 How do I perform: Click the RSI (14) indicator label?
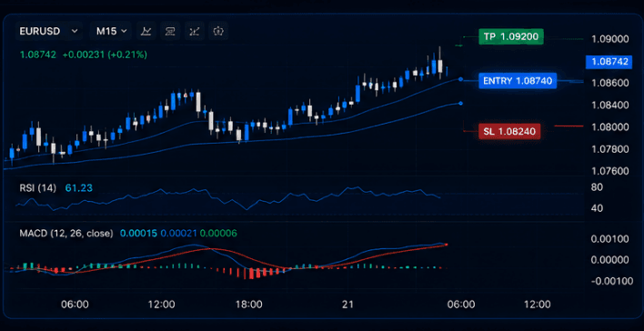[37, 188]
